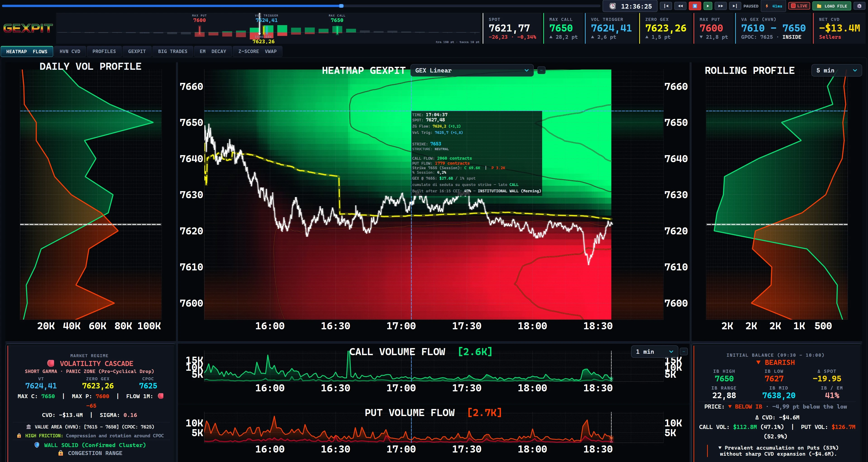Click the FLOW 1M red indicator
This screenshot has width=868, height=462.
pyautogui.click(x=161, y=396)
